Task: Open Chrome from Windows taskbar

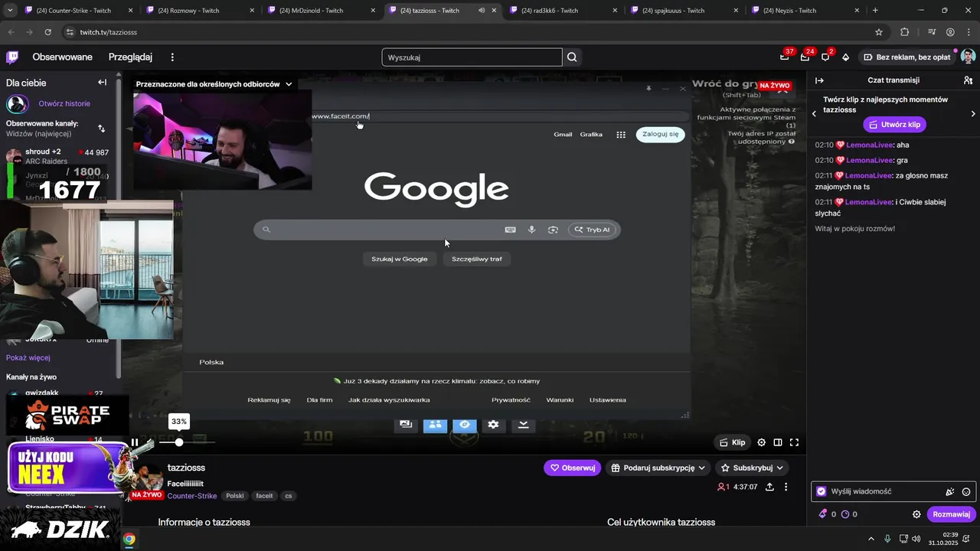Action: pyautogui.click(x=129, y=539)
